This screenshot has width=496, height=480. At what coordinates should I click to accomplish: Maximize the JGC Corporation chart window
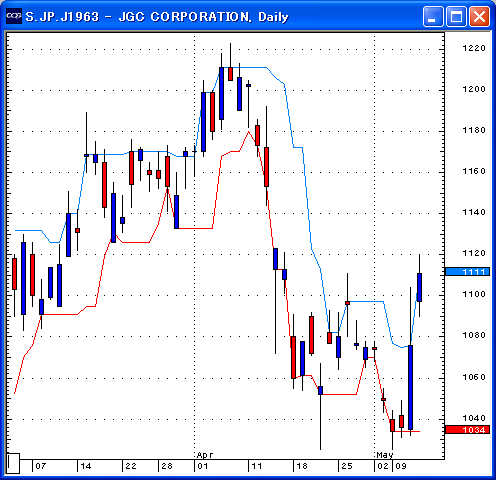coord(456,16)
